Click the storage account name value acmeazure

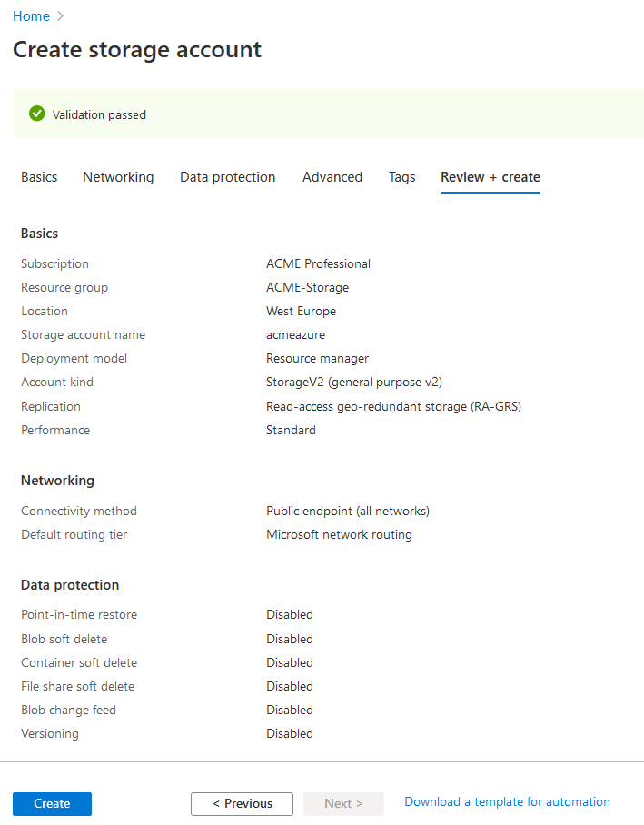coord(295,335)
